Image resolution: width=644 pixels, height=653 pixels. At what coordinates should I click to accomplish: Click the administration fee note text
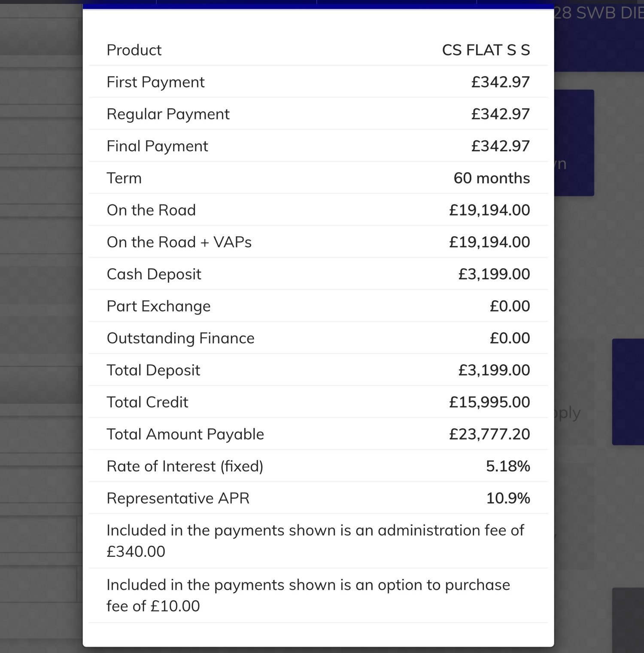point(315,541)
